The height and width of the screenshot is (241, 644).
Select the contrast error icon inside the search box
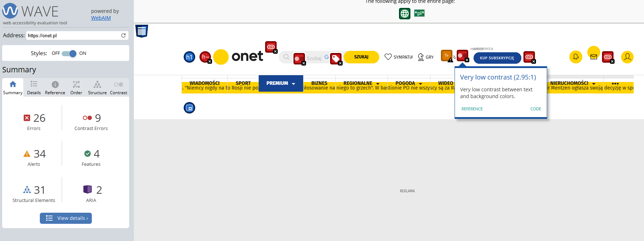click(299, 59)
